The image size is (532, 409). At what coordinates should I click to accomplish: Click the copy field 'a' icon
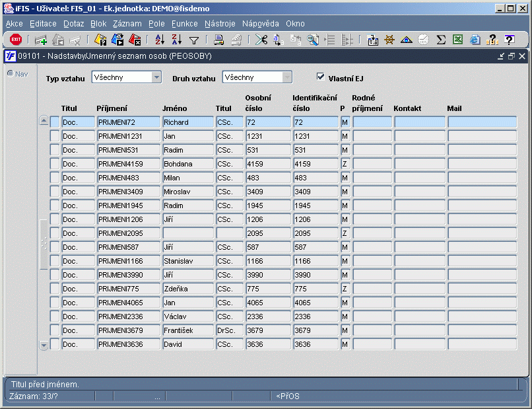(x=279, y=40)
